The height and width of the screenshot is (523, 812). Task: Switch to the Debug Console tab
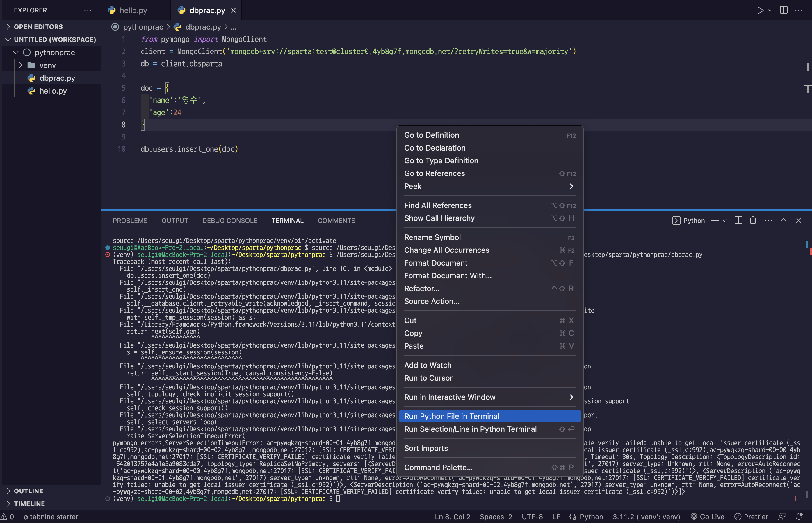point(230,221)
